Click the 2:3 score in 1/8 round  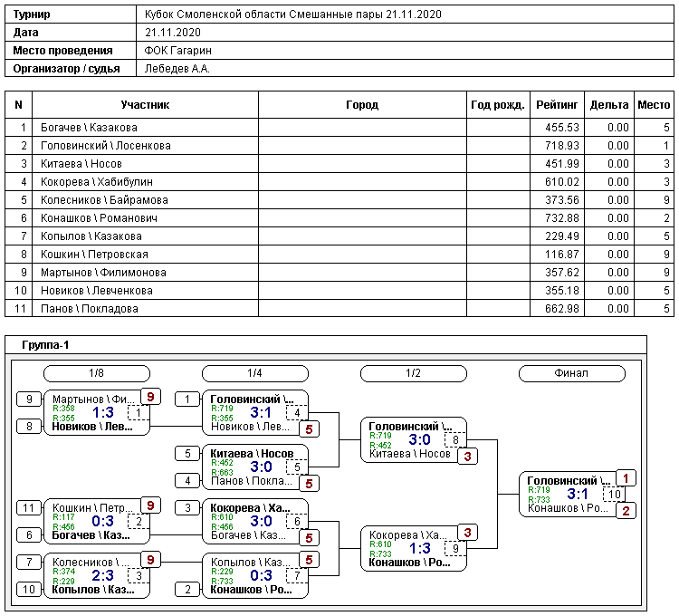point(102,575)
